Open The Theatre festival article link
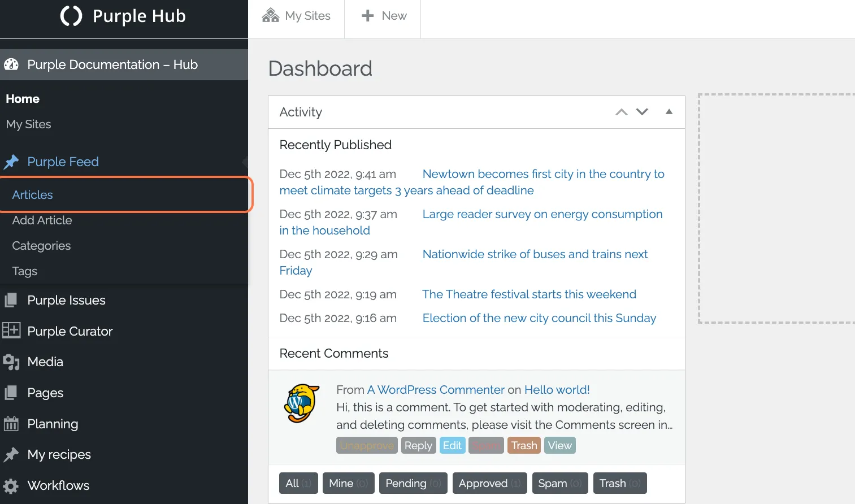Screen dimensions: 855x504 [529, 294]
